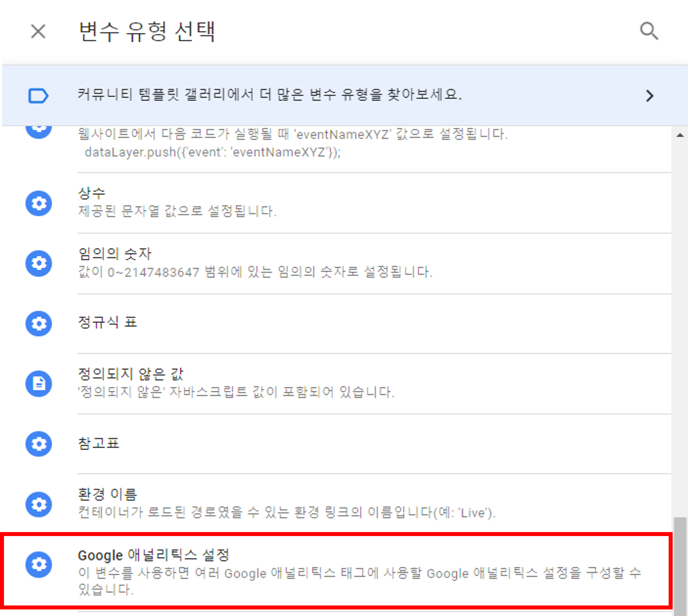Screen dimensions: 688x616
Task: Click the Google 애널리틱스 설정 gear icon
Action: click(39, 564)
